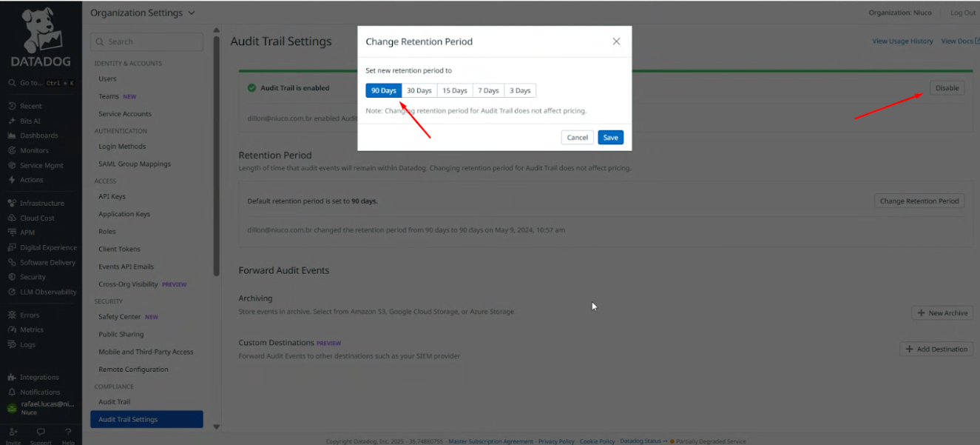Open the rafael.lucas user account menu
The height and width of the screenshot is (445, 980).
click(x=41, y=407)
